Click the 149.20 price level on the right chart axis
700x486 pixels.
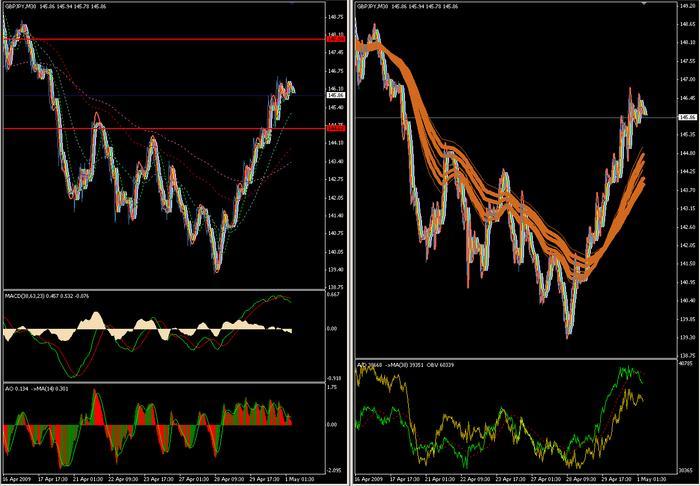coord(687,6)
